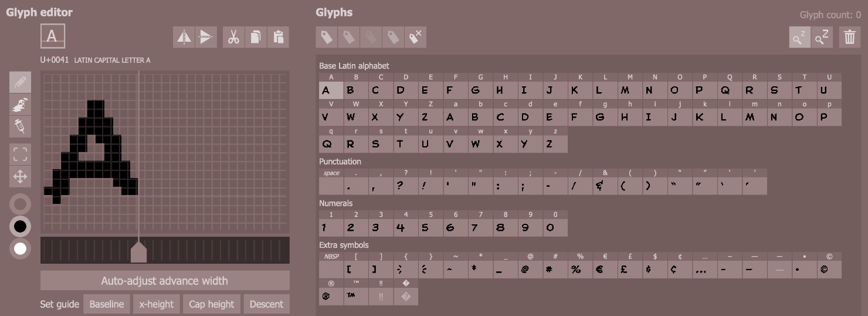Select capital M glyph cell
This screenshot has height=316, width=868.
pyautogui.click(x=630, y=86)
